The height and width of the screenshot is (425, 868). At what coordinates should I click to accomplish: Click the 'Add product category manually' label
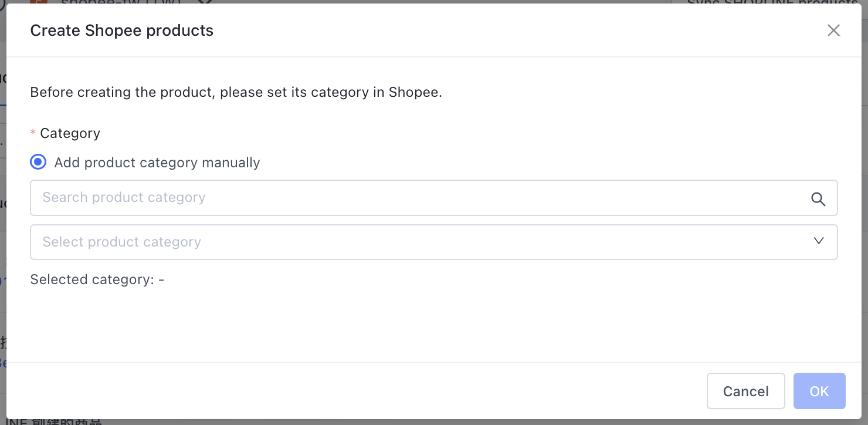[x=157, y=163]
